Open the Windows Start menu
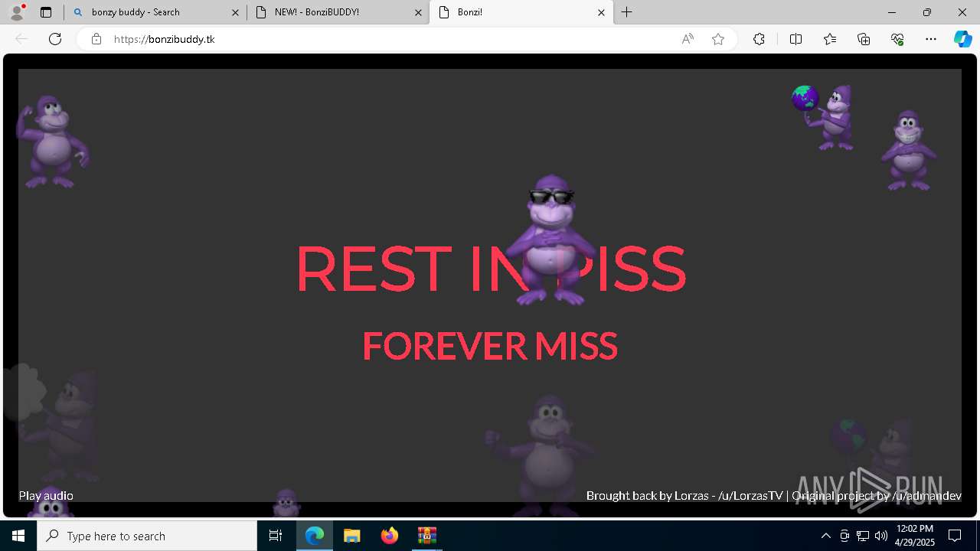Image resolution: width=980 pixels, height=551 pixels. point(18,536)
